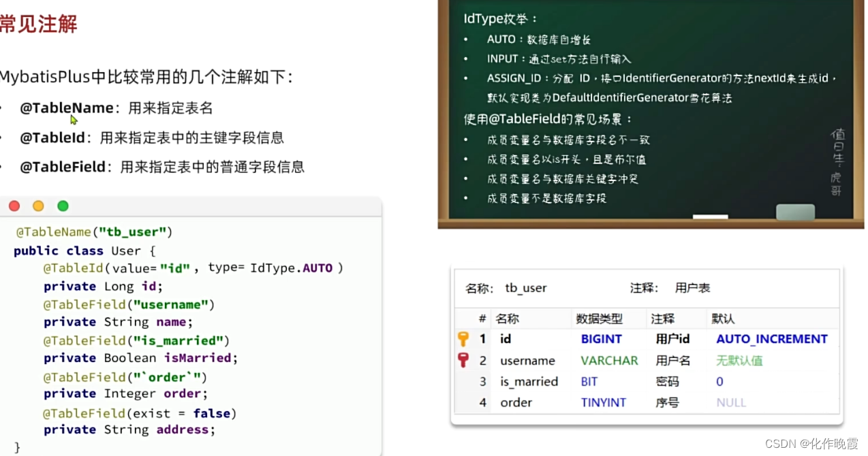Image resolution: width=868 pixels, height=456 pixels.
Task: Click the CSDN @化作晚霞 watermark link
Action: point(811,442)
